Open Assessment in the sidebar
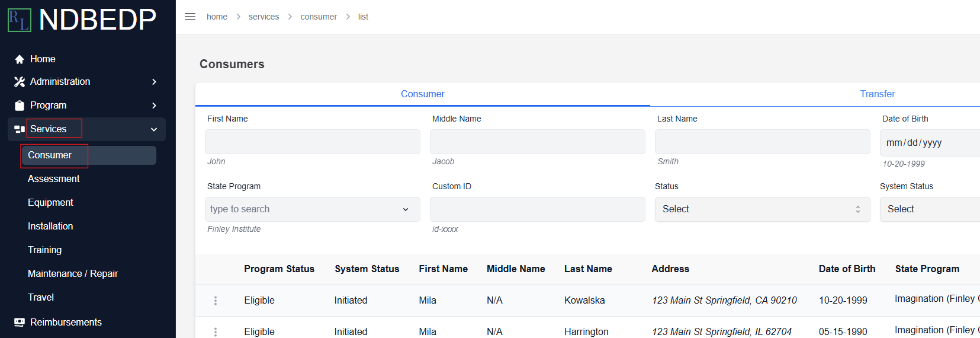 click(x=54, y=178)
